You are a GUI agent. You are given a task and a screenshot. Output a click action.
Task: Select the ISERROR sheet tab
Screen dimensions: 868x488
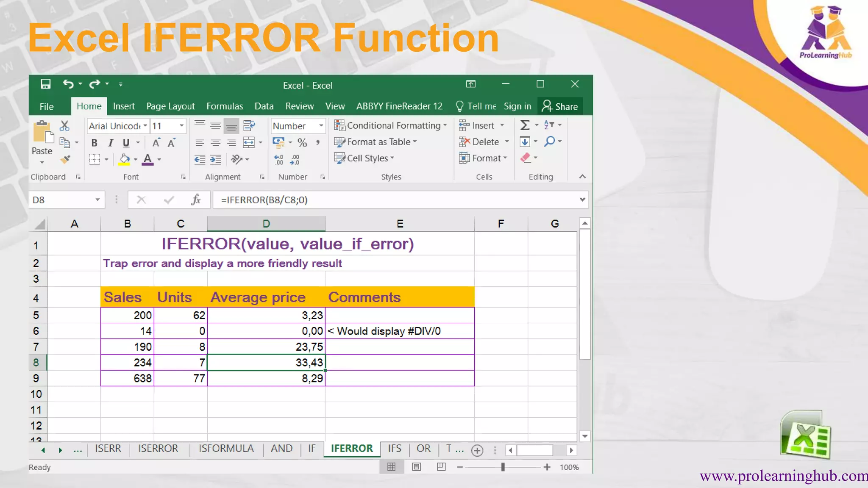(158, 449)
